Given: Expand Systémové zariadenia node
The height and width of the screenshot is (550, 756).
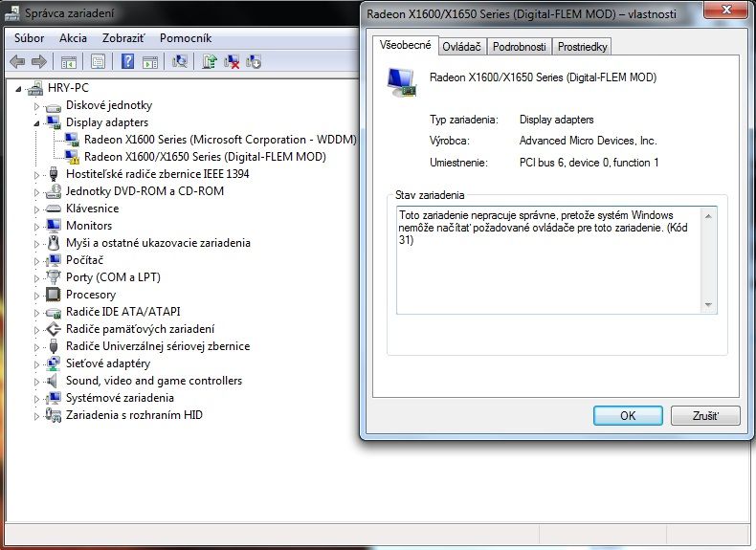Looking at the screenshot, I should [36, 399].
